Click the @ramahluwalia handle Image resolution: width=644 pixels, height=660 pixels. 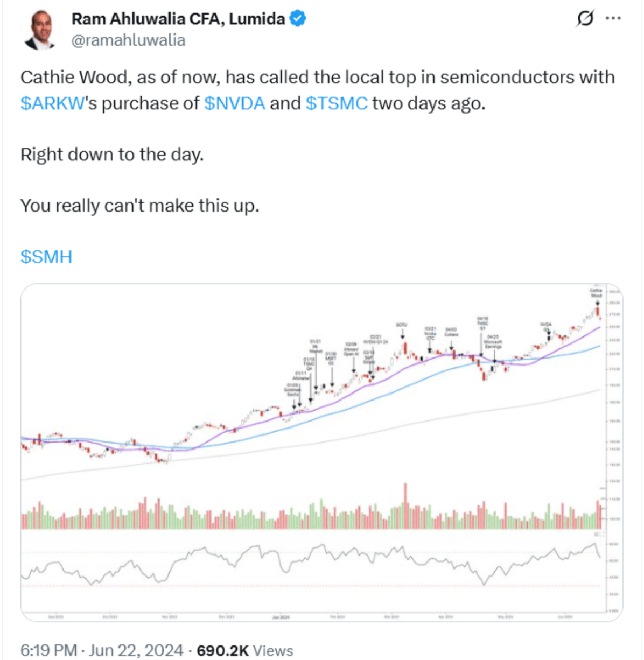(129, 40)
